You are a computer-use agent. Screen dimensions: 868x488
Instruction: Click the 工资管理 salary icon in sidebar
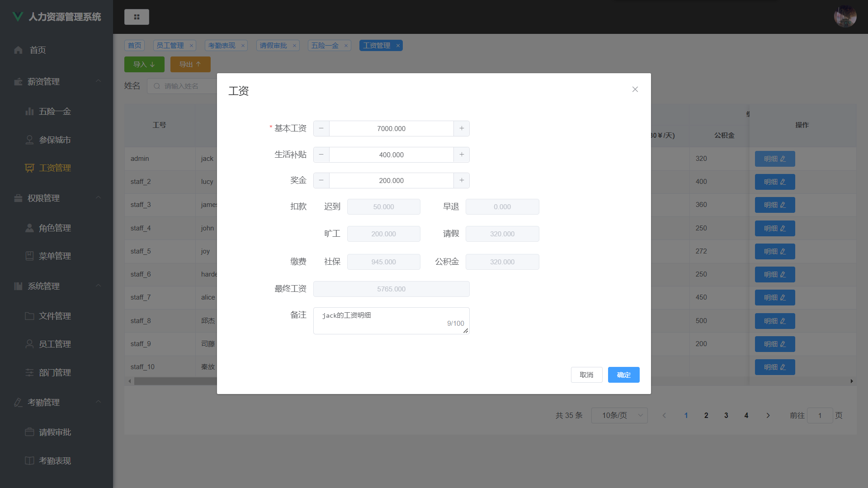pyautogui.click(x=29, y=168)
